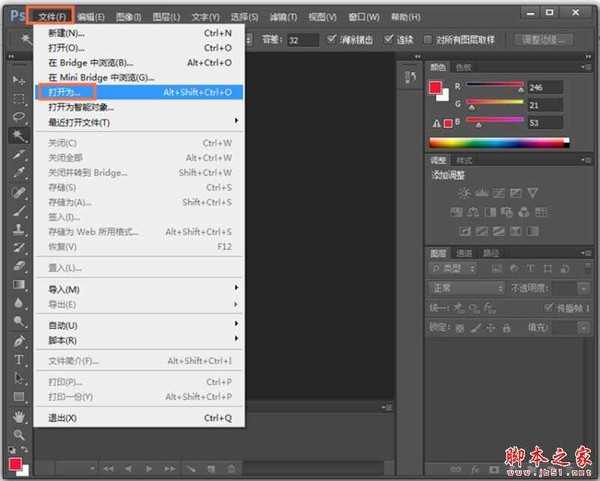
Task: Click 新建(N)... menu entry
Action: tap(139, 33)
